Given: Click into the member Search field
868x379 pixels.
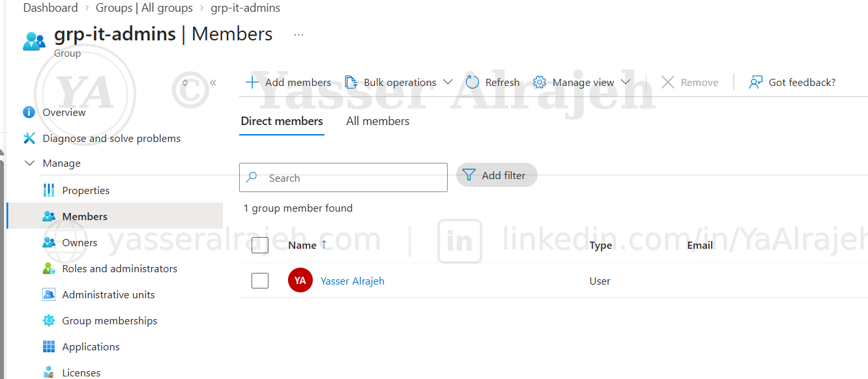Looking at the screenshot, I should tap(343, 177).
